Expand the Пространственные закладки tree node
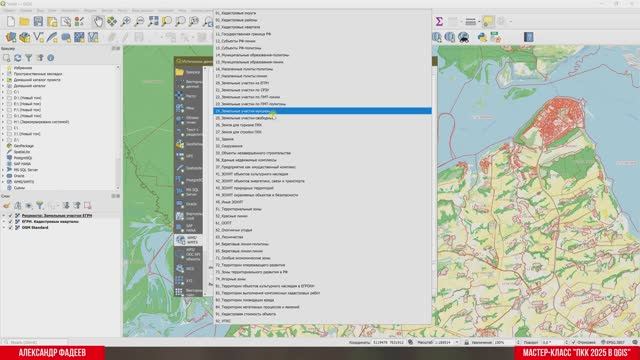The image size is (640, 360). pyautogui.click(x=3, y=74)
